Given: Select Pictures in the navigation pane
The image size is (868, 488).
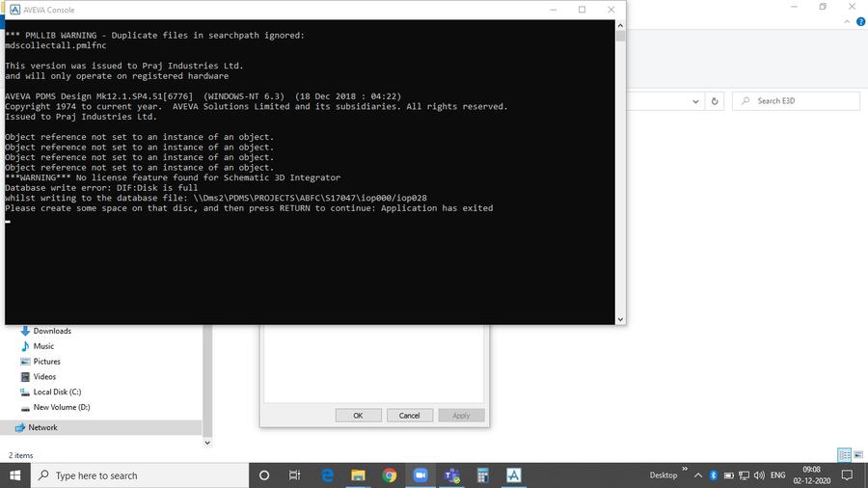Looking at the screenshot, I should tap(46, 362).
